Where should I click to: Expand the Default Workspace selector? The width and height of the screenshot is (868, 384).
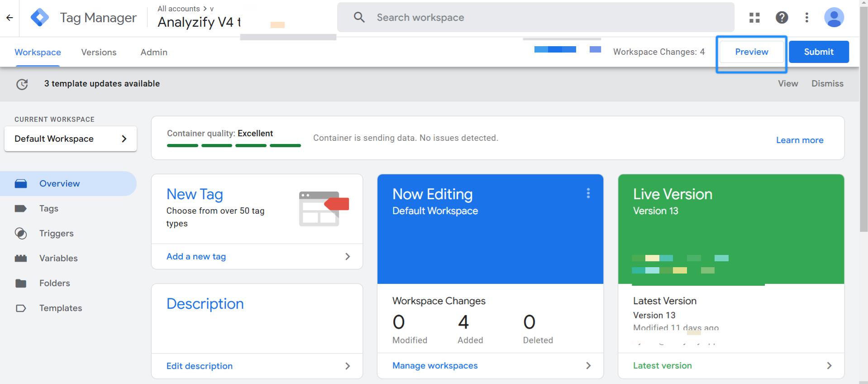tap(71, 139)
